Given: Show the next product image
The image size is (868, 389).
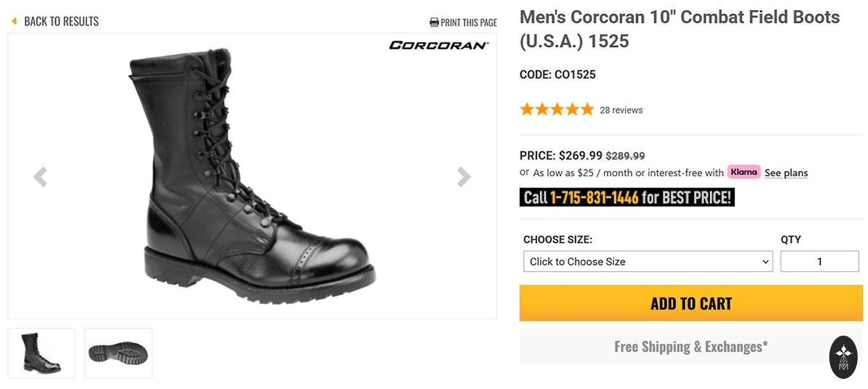Looking at the screenshot, I should (x=464, y=177).
